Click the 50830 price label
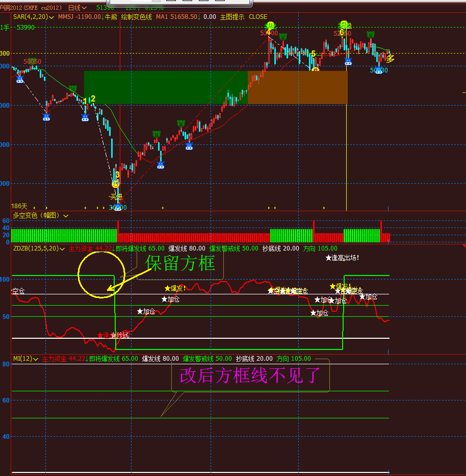The image size is (466, 476). pyautogui.click(x=379, y=70)
